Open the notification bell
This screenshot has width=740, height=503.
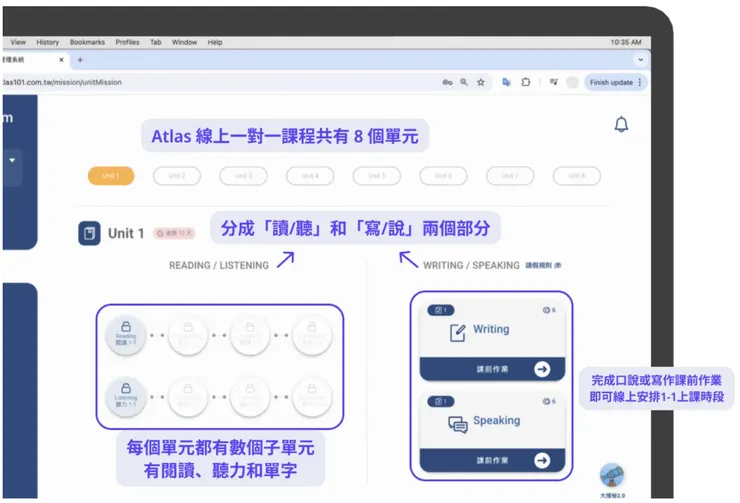pos(621,124)
